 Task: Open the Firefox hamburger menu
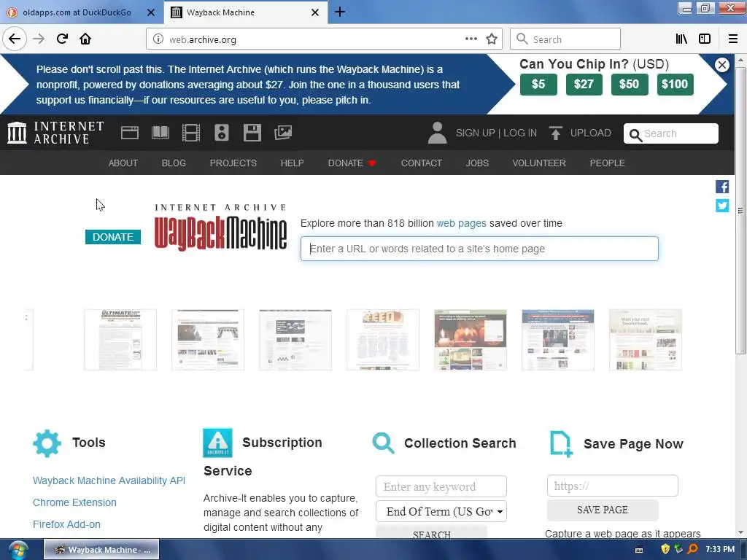(733, 39)
